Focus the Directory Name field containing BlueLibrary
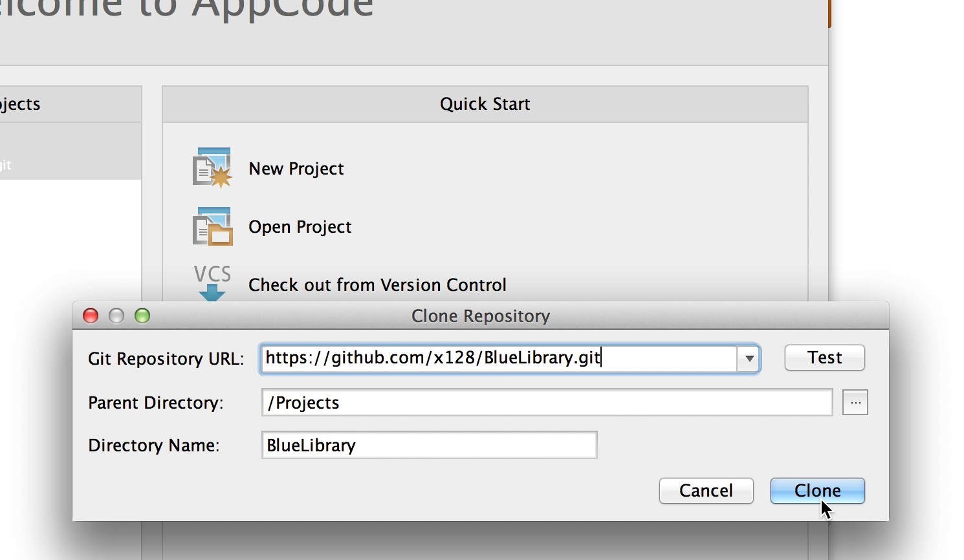This screenshot has height=560, width=964. pyautogui.click(x=430, y=445)
